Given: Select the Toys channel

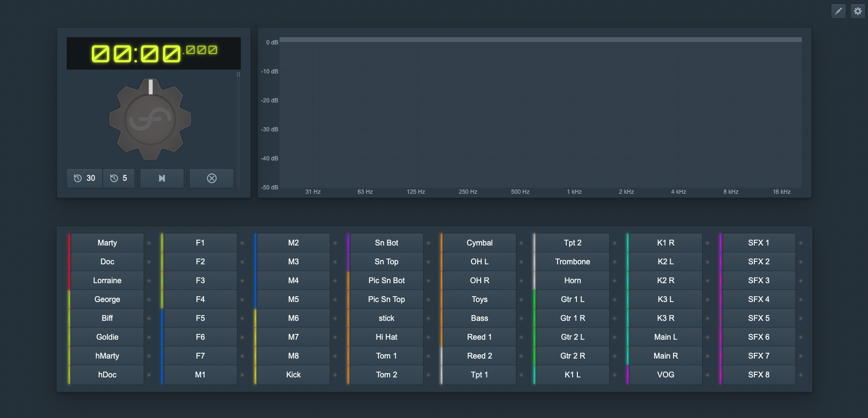Looking at the screenshot, I should [480, 299].
